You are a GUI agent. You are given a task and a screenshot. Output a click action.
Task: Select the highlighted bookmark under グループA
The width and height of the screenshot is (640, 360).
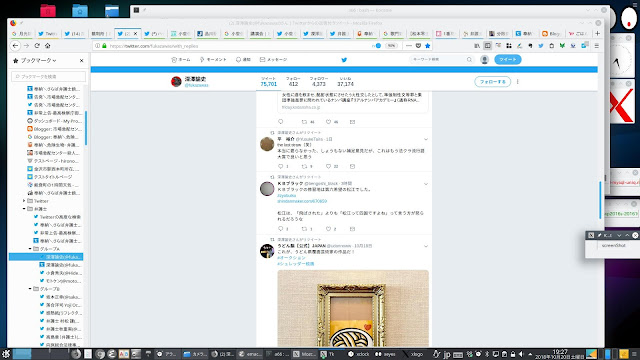tap(46, 257)
